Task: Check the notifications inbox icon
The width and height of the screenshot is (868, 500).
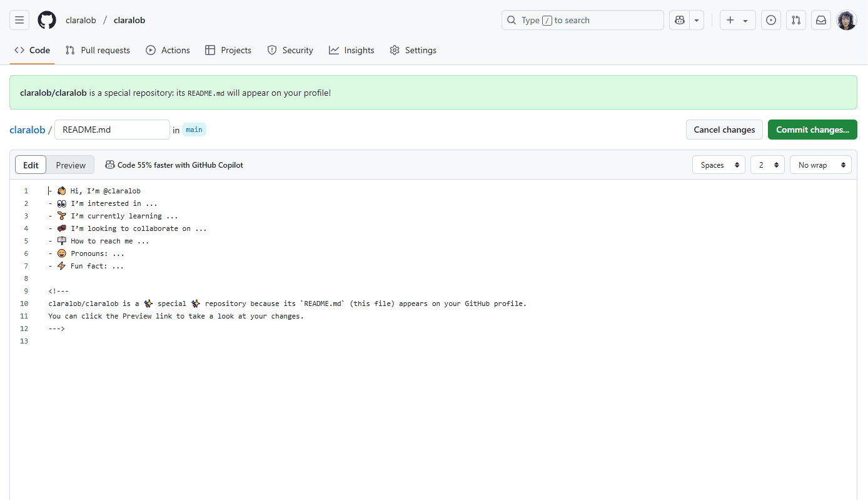Action: coord(820,19)
